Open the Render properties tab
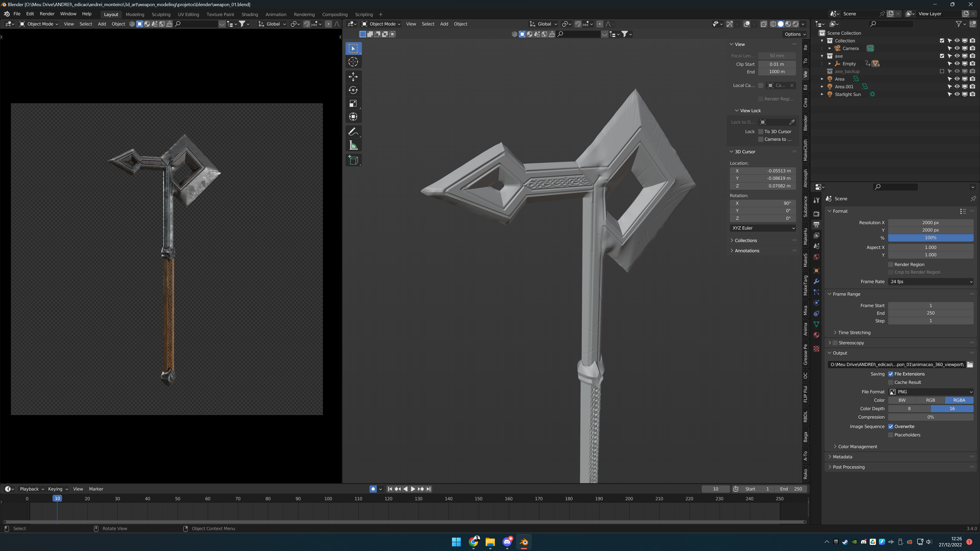The height and width of the screenshot is (551, 980). coord(816,214)
